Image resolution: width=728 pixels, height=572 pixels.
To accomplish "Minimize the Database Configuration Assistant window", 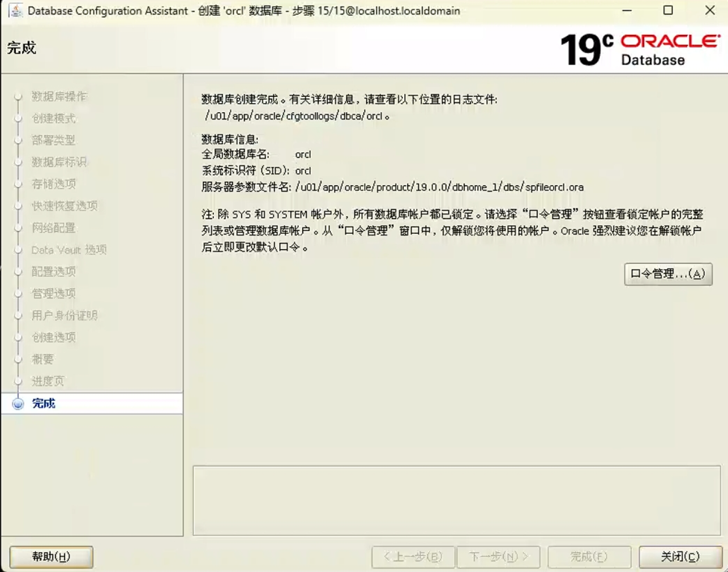I will click(627, 11).
